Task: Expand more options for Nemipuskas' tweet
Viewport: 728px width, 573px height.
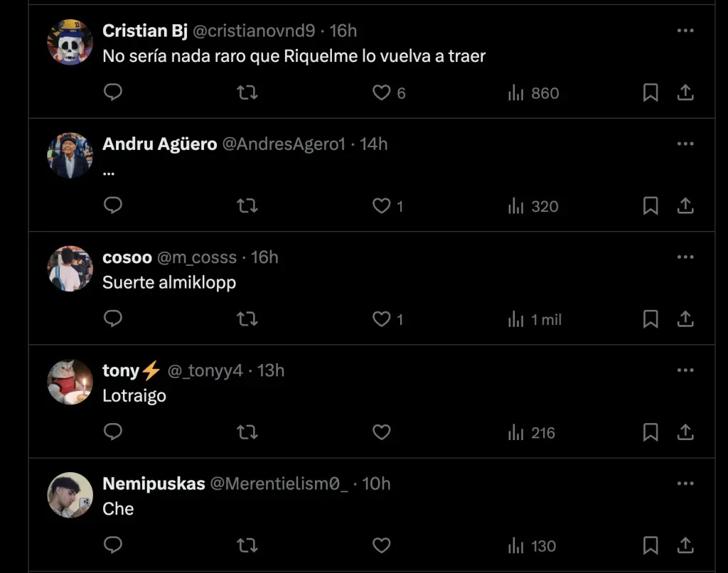Action: point(685,483)
